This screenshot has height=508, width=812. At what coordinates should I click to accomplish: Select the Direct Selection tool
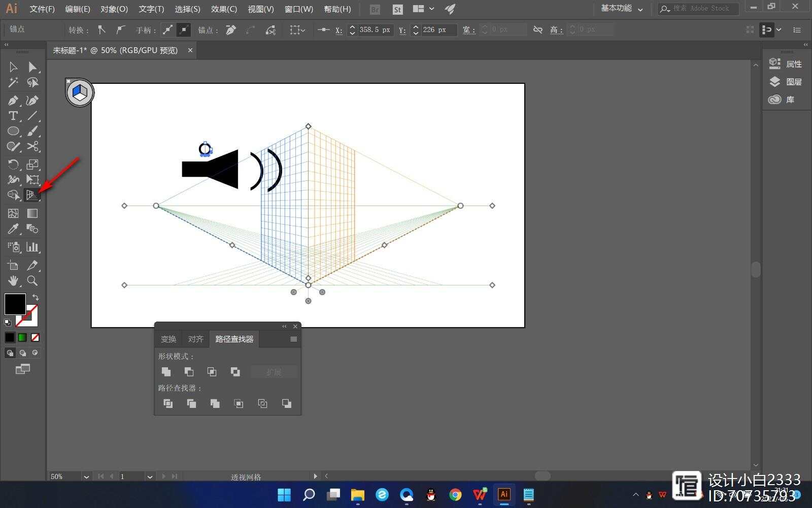[32, 67]
